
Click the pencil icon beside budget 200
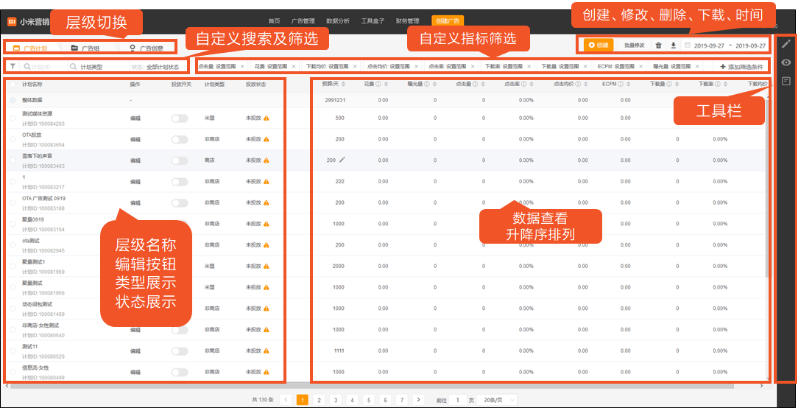pos(342,160)
